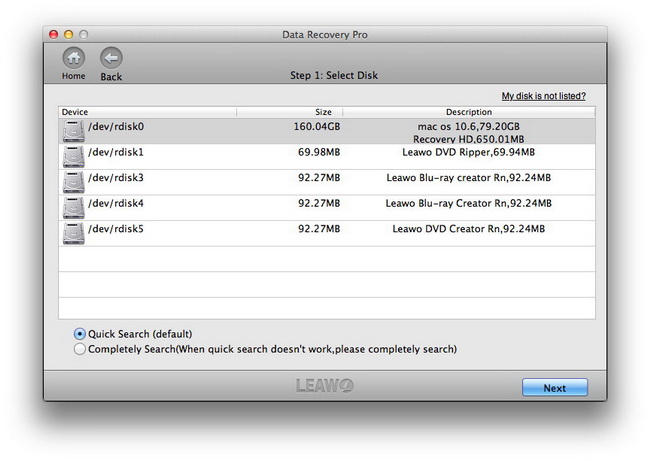This screenshot has height=461, width=650.
Task: Go back using the Back arrow icon
Action: tap(111, 58)
